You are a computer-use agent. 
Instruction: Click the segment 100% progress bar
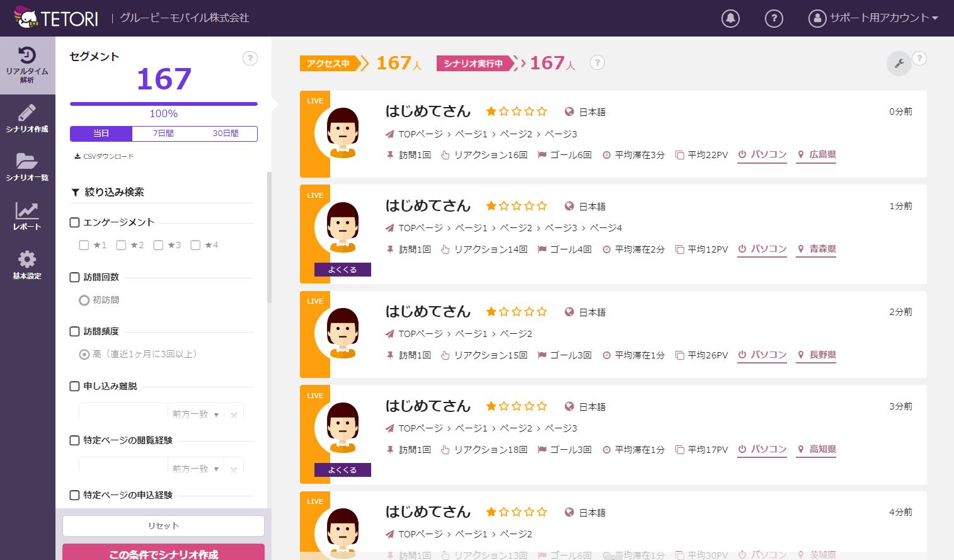(x=164, y=104)
